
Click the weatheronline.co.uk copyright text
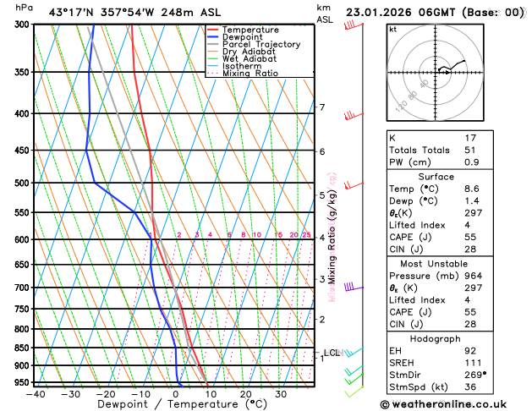point(443,404)
